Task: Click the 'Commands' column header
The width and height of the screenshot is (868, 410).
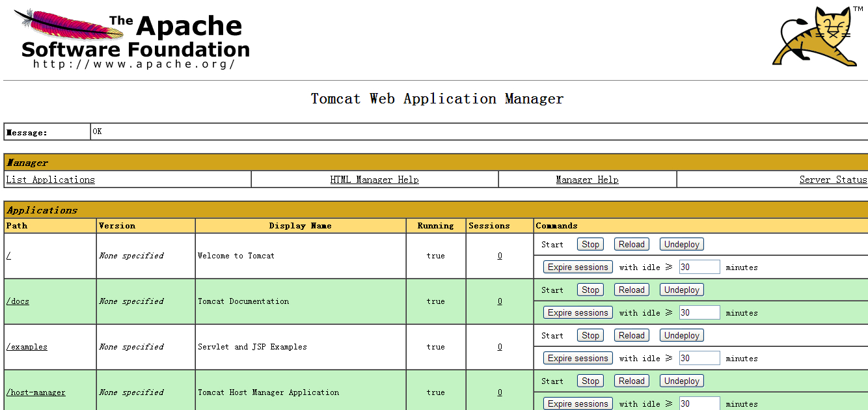Action: click(x=556, y=226)
